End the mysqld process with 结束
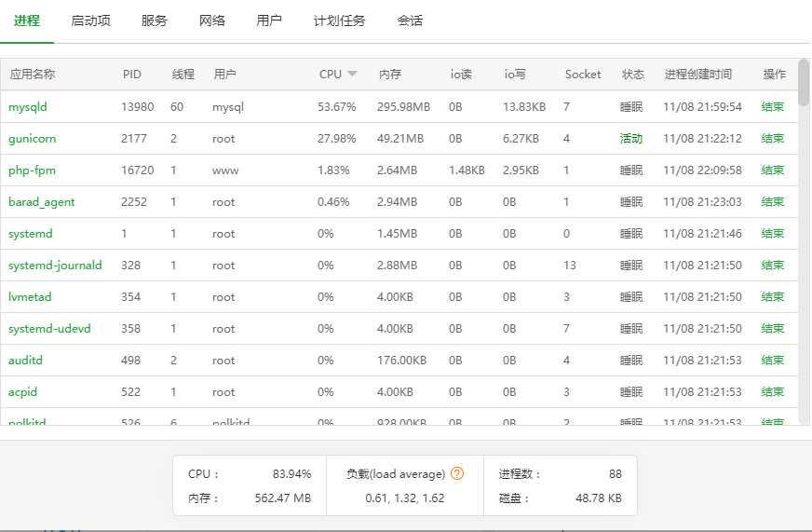The width and height of the screenshot is (812, 532). pos(773,107)
